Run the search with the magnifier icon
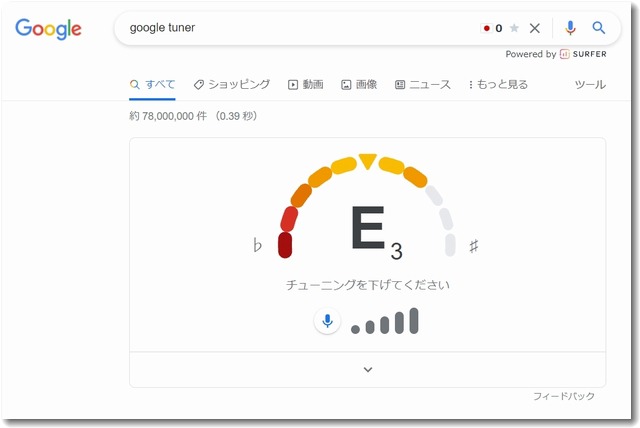This screenshot has height=428, width=640. (599, 28)
